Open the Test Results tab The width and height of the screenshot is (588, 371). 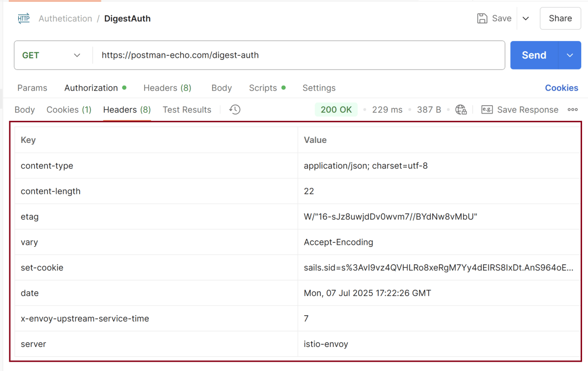(187, 110)
